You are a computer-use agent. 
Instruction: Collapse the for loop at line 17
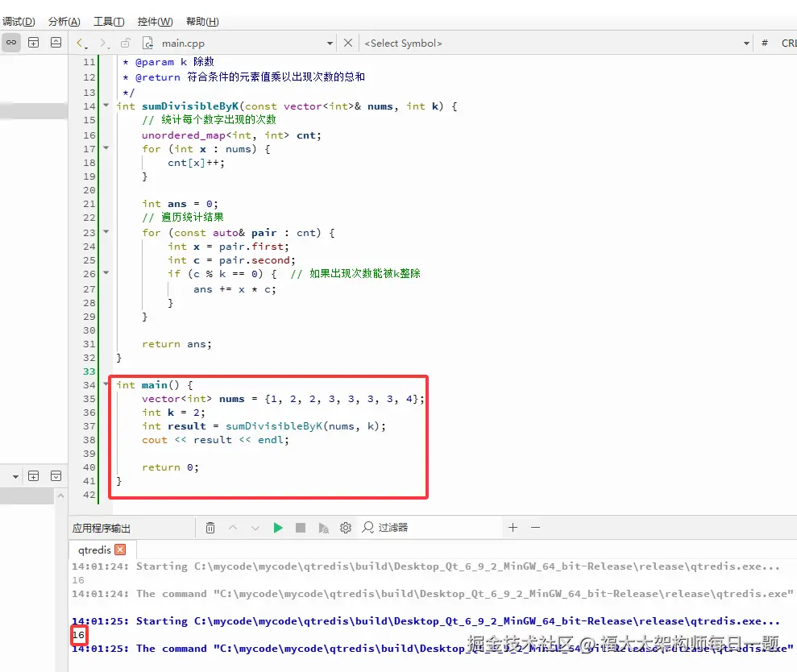coord(106,148)
